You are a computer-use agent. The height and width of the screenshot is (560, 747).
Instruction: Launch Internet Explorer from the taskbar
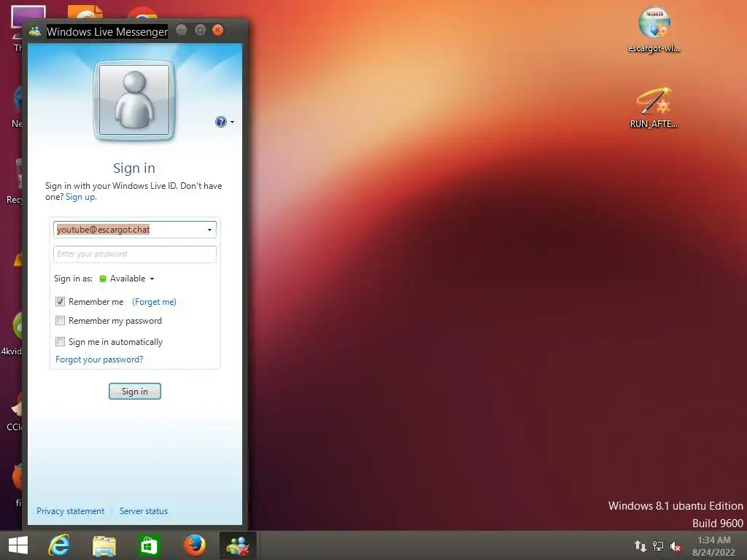click(59, 545)
